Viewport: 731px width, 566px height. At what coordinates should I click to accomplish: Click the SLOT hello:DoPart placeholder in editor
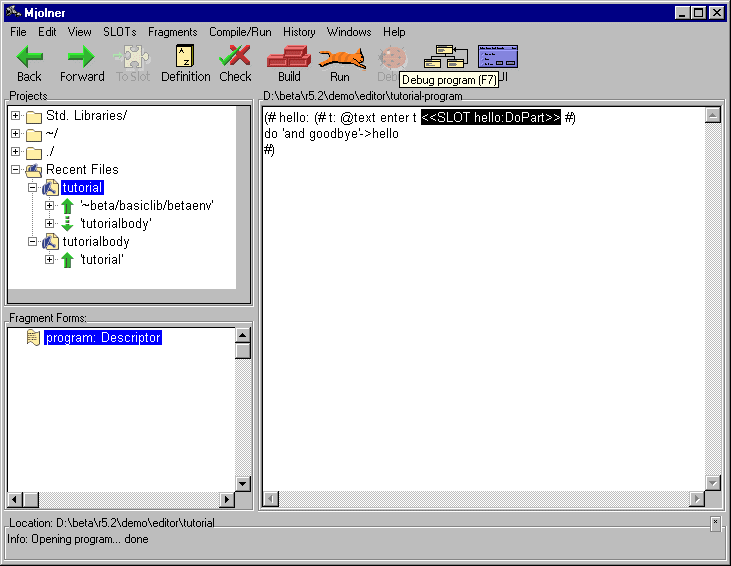[490, 118]
